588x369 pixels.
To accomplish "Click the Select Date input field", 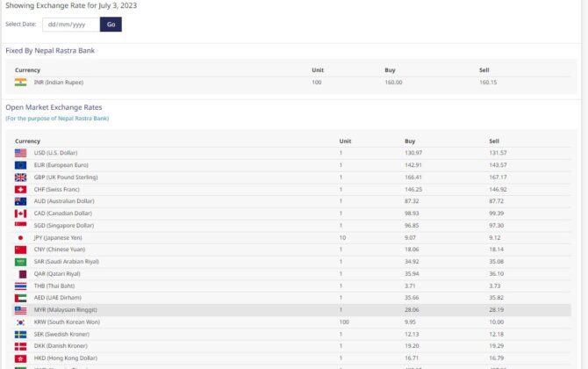I will [x=71, y=25].
